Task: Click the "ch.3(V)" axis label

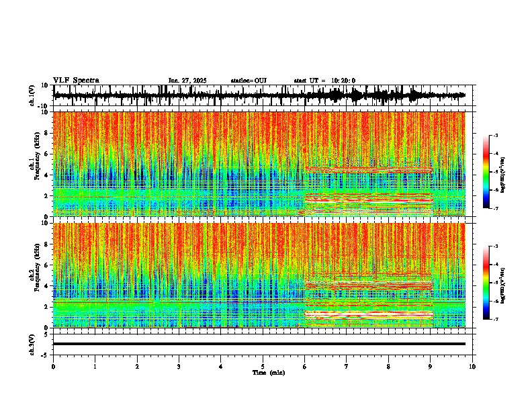Action: click(32, 345)
